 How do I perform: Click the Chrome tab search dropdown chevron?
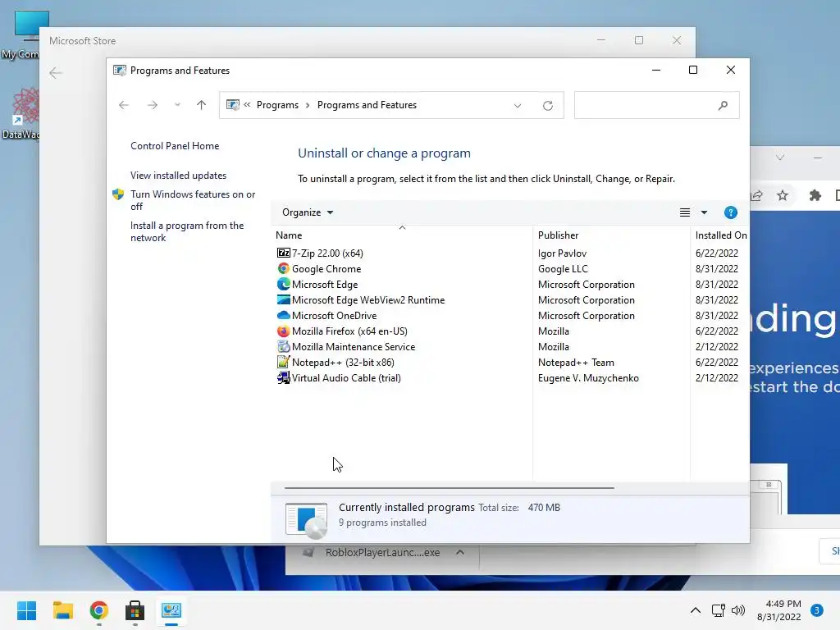pyautogui.click(x=780, y=157)
